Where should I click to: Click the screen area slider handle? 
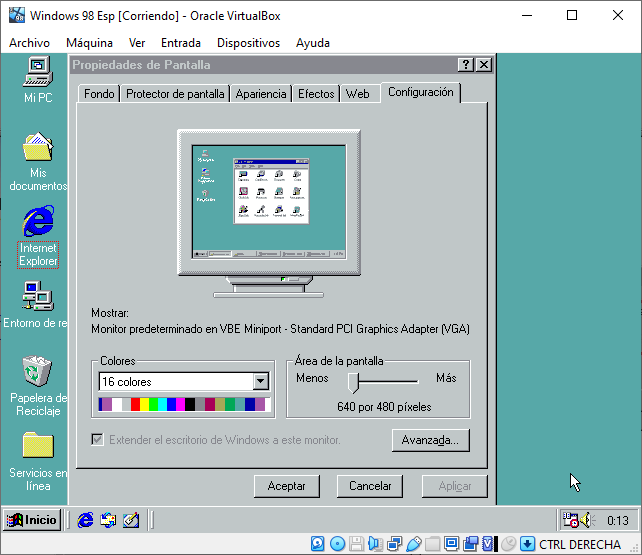click(353, 383)
